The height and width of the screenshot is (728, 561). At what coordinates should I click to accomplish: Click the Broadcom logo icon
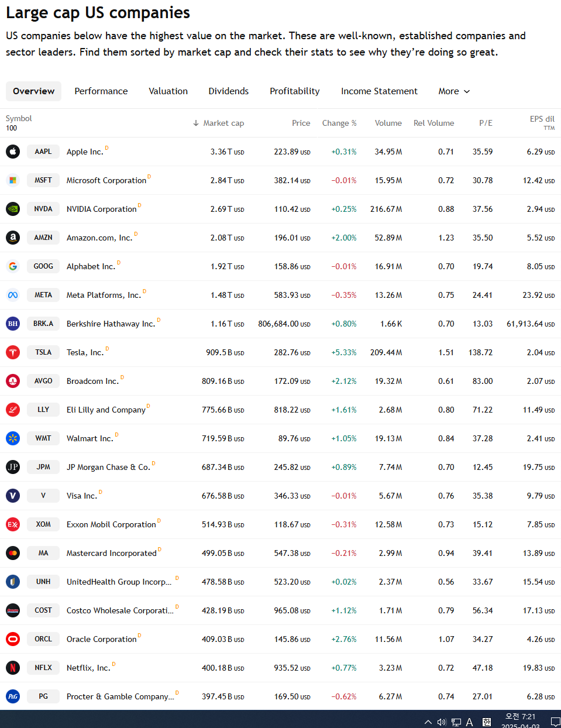(13, 381)
